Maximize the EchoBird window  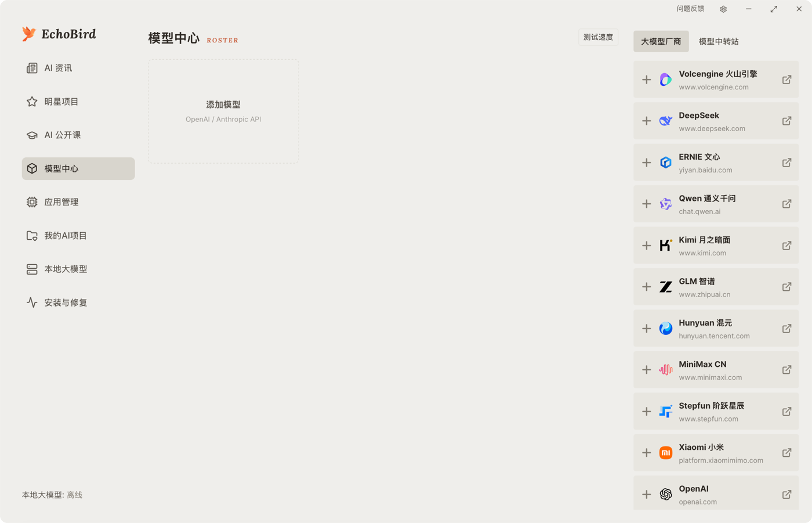click(774, 9)
